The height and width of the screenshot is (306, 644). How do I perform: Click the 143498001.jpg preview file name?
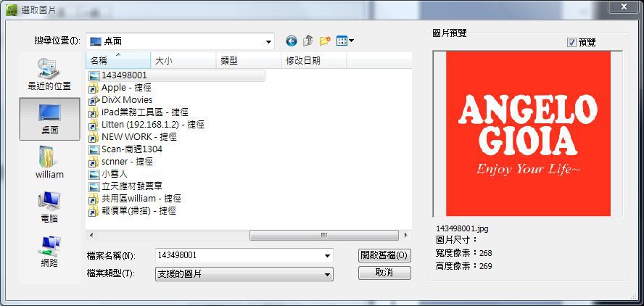(462, 229)
